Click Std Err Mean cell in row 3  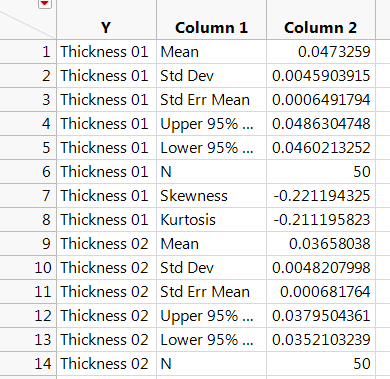211,100
